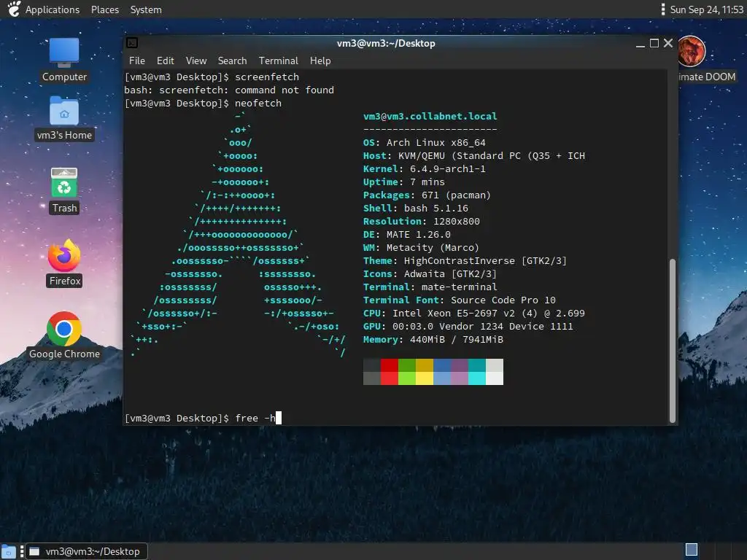The image size is (747, 560).
Task: Click the 'Host: KVM/QEMU' line
Action: [473, 156]
